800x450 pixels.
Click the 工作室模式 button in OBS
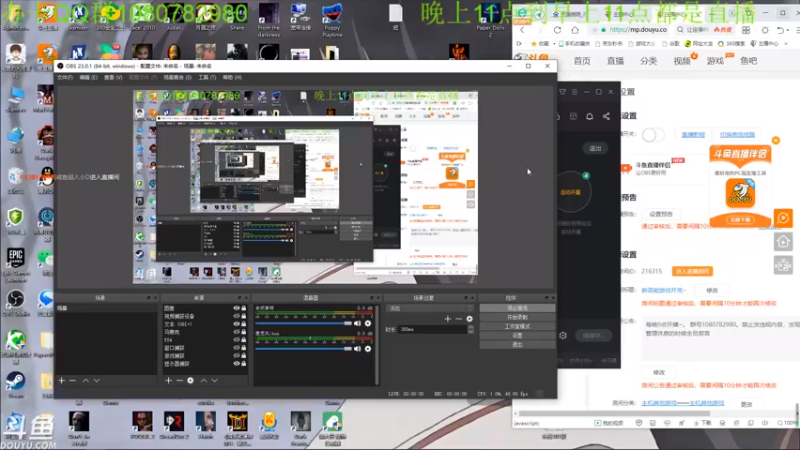coord(517,327)
